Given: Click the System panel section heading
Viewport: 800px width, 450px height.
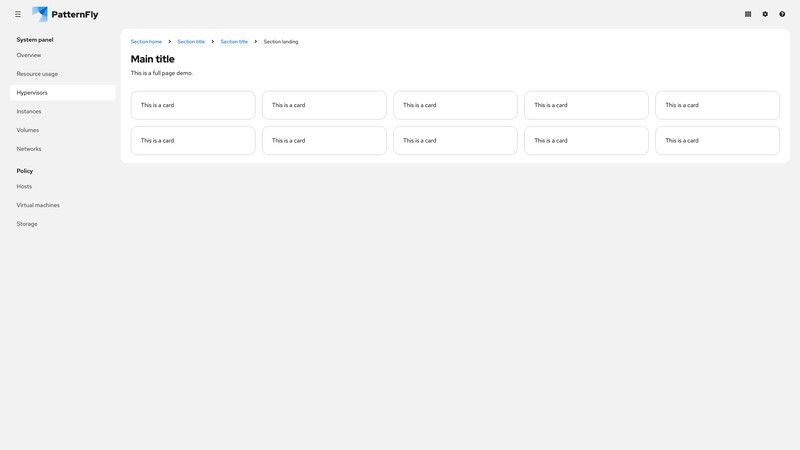Looking at the screenshot, I should point(35,40).
